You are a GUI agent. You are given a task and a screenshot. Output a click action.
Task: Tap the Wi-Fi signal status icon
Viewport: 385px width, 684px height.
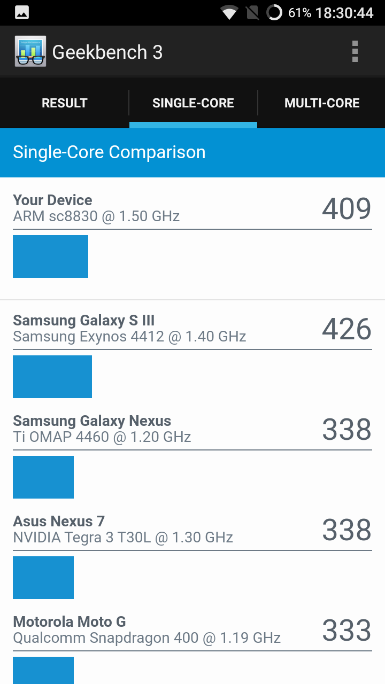[x=229, y=13]
